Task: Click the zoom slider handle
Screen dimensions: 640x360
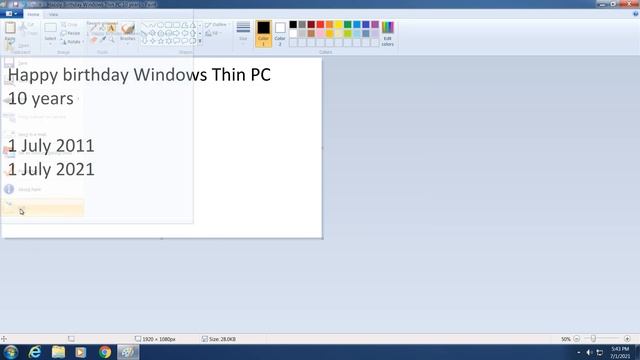Action: pyautogui.click(x=593, y=339)
